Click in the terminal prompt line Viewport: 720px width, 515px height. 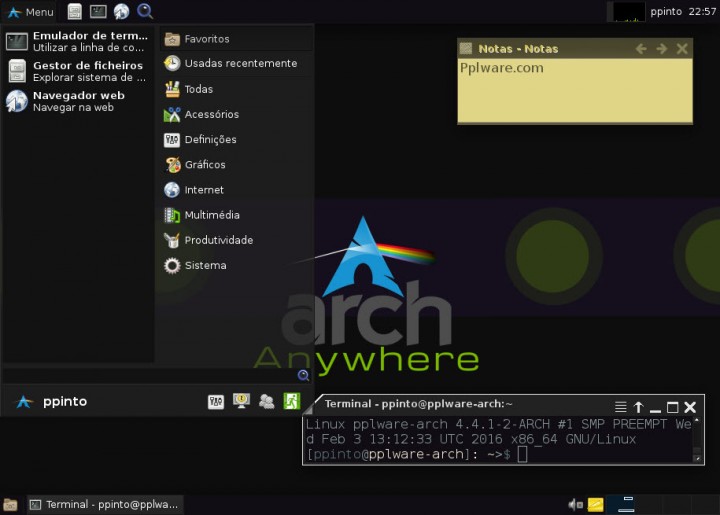[498, 454]
